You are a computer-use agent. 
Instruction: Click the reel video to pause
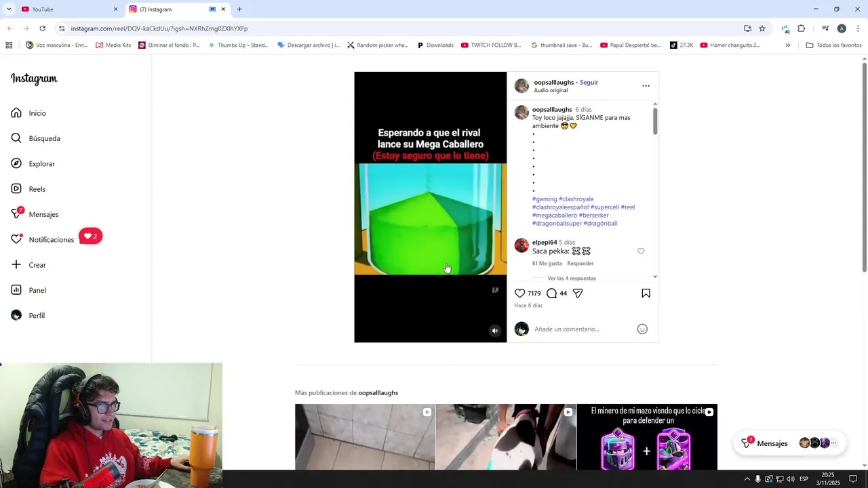(430, 207)
